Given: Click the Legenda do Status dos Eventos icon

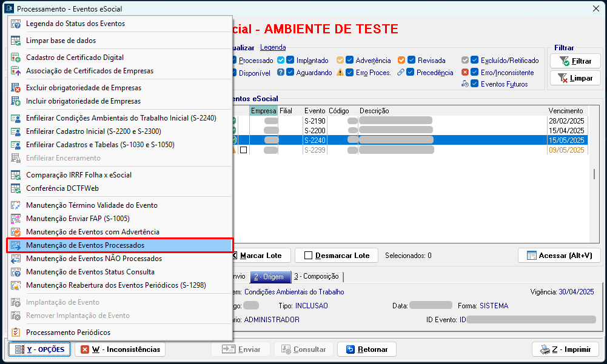Looking at the screenshot, I should pyautogui.click(x=16, y=24).
